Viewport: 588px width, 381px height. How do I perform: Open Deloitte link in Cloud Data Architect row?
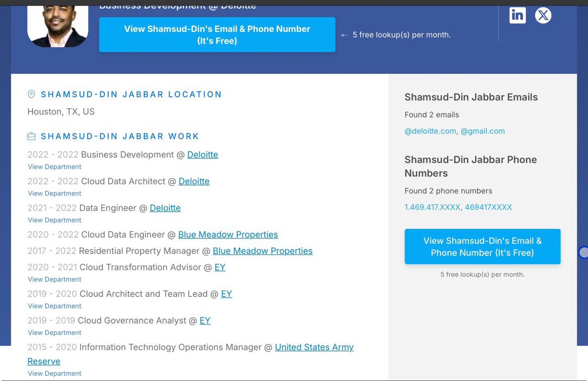pyautogui.click(x=194, y=181)
